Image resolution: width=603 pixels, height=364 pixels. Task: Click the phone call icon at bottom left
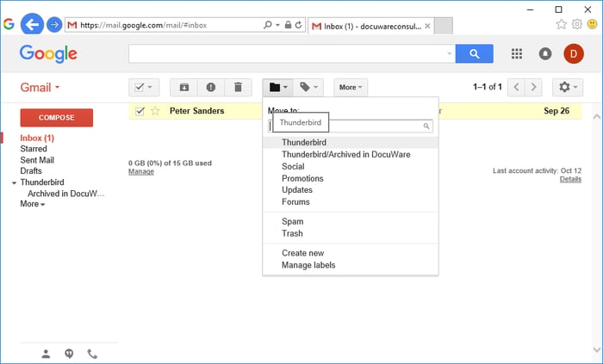[x=92, y=354]
